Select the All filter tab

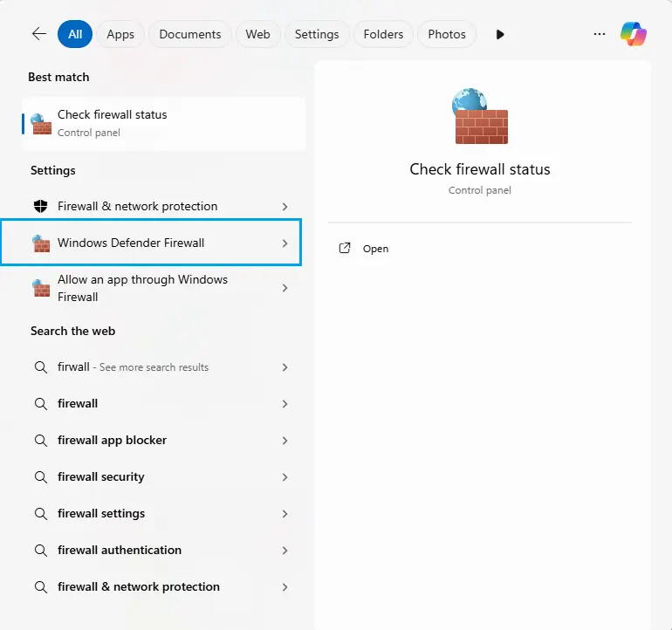point(75,34)
